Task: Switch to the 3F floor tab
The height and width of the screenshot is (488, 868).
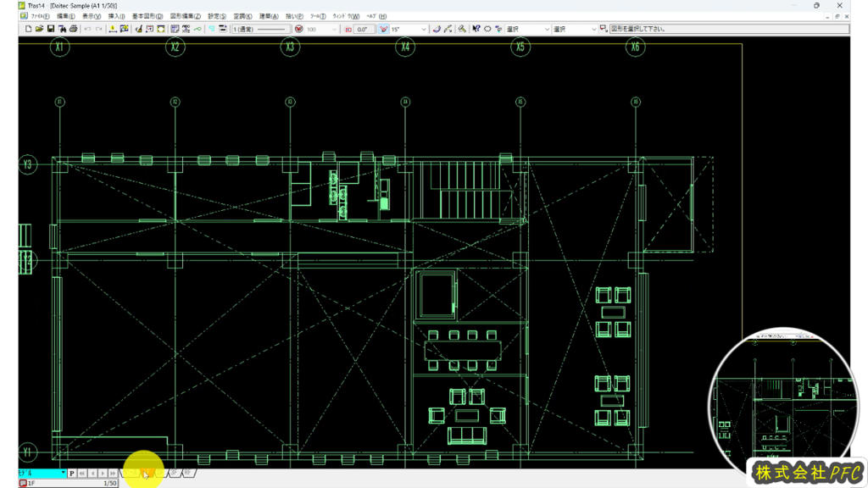Action: pyautogui.click(x=174, y=474)
